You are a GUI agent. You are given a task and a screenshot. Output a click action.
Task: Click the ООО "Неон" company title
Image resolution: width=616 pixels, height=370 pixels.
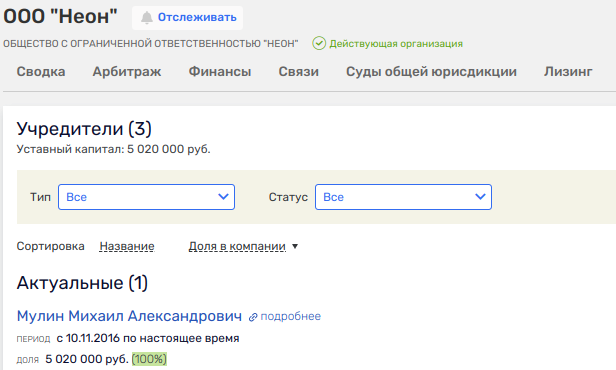pos(60,16)
